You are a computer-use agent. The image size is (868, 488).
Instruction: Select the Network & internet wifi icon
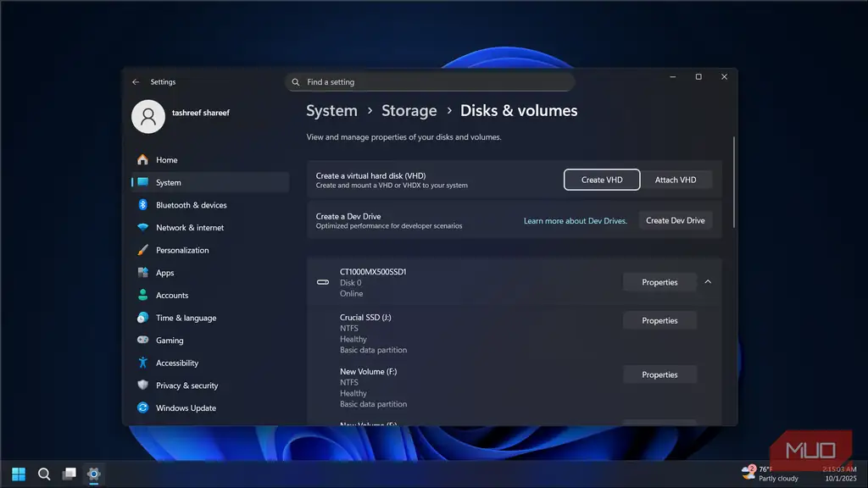click(x=142, y=227)
